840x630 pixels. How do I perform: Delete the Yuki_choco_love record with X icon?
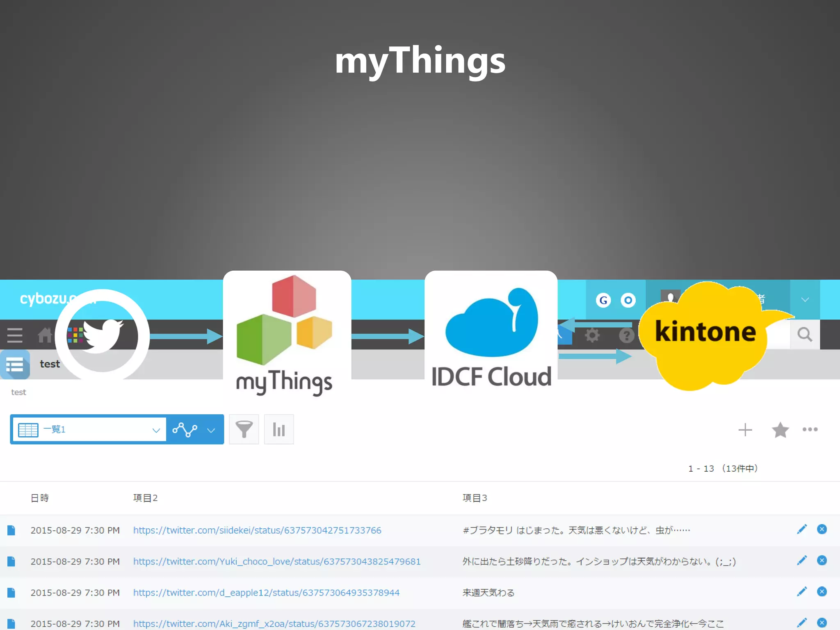[x=822, y=560]
